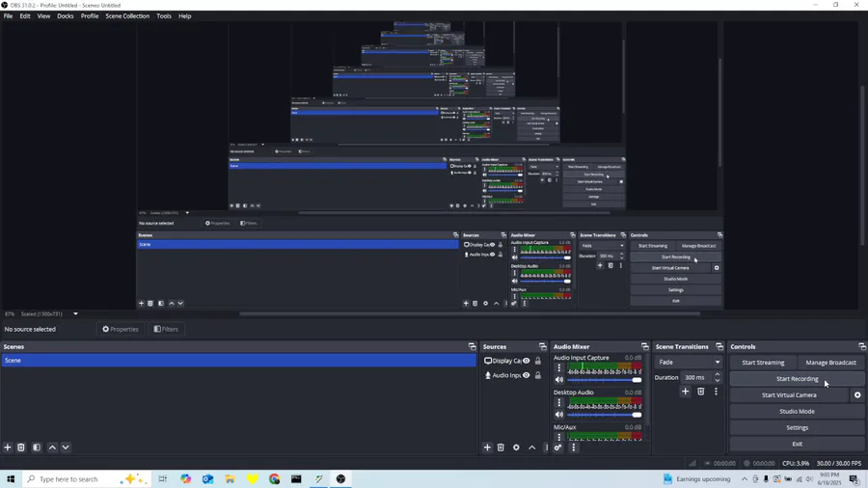Open the View menu
The image size is (868, 488).
point(43,16)
